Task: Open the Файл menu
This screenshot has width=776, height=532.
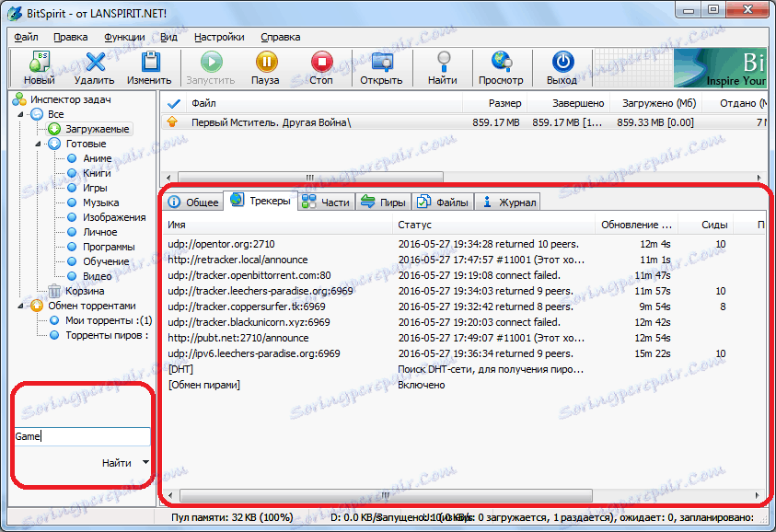Action: [26, 37]
